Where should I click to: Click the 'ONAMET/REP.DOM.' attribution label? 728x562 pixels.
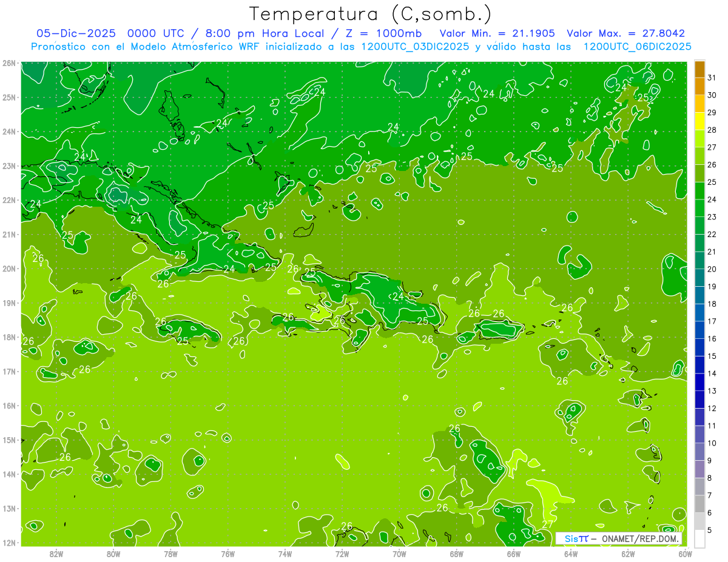click(x=641, y=538)
